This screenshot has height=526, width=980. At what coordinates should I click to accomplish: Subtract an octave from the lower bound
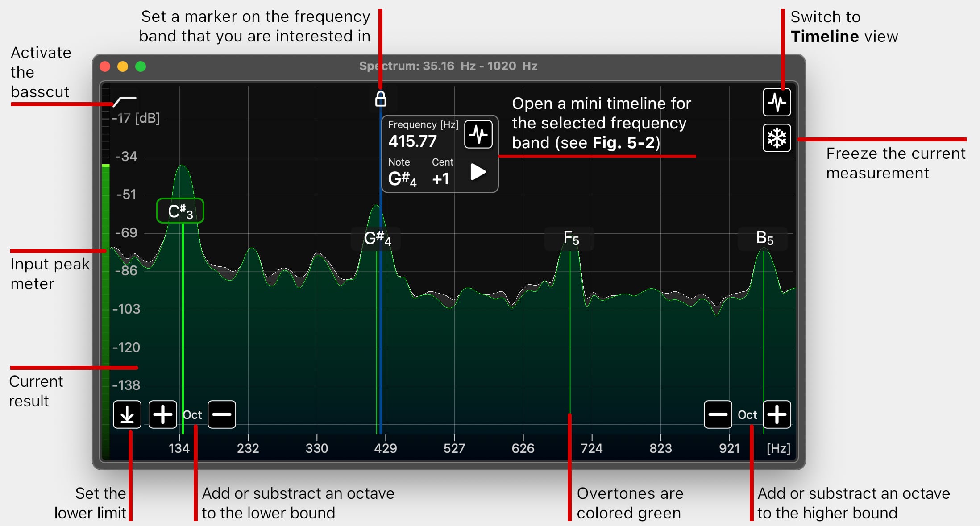pos(222,414)
